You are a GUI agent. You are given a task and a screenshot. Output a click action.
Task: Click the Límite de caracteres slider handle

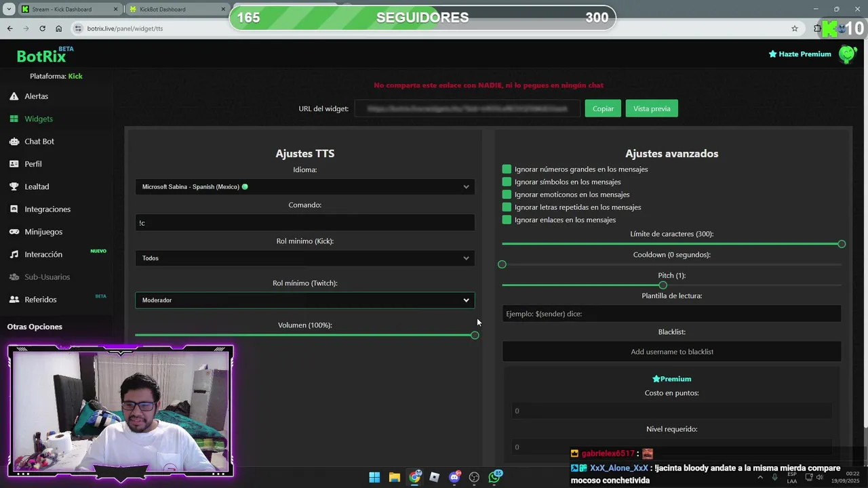(842, 244)
